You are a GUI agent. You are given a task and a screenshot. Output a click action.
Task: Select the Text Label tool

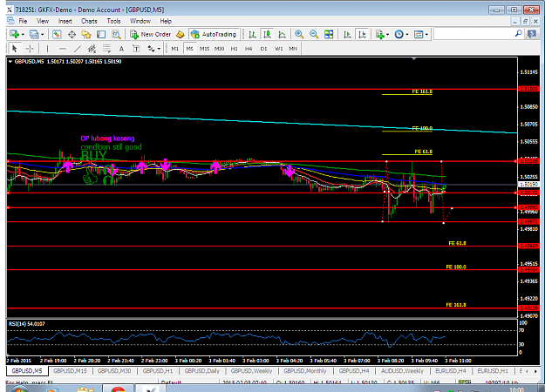tap(136, 49)
